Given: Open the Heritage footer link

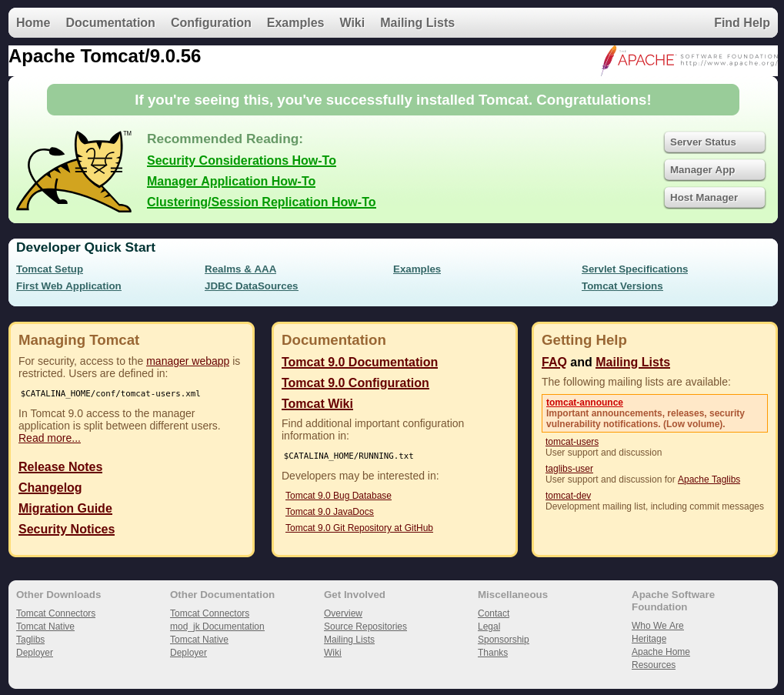Looking at the screenshot, I should point(649,639).
